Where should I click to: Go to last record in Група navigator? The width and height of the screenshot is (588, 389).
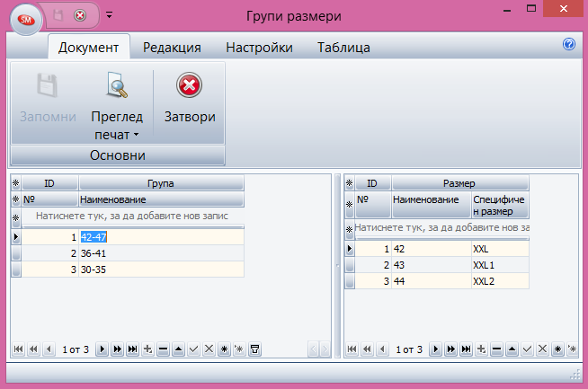coord(133,349)
